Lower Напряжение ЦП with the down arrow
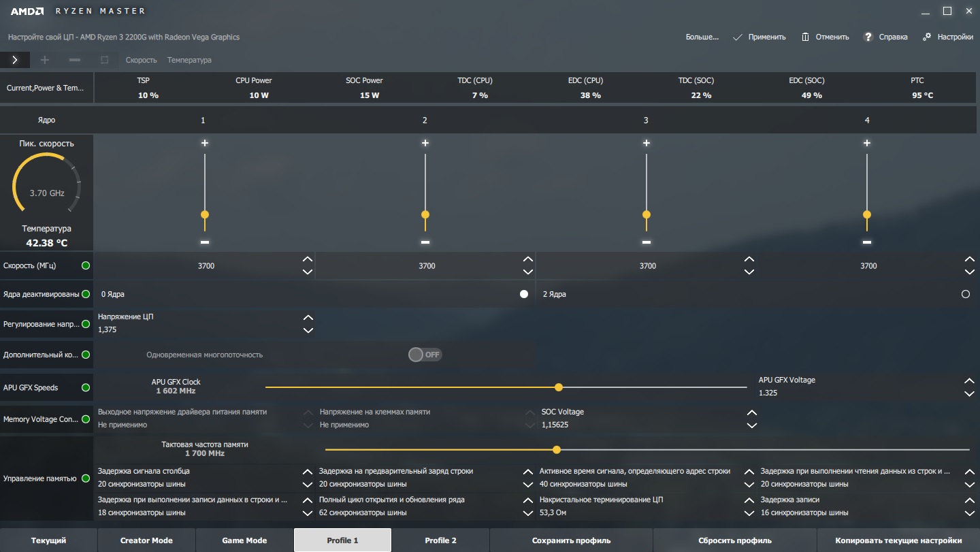The height and width of the screenshot is (552, 980). point(308,330)
